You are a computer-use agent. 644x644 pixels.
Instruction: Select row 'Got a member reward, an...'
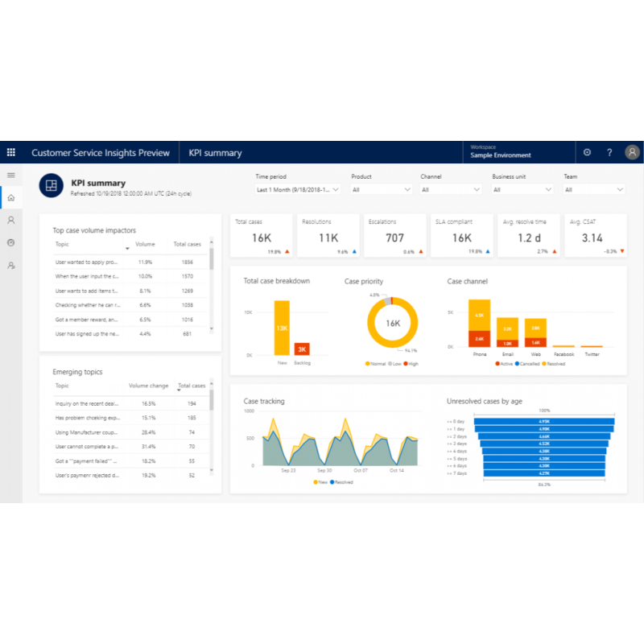click(130, 320)
